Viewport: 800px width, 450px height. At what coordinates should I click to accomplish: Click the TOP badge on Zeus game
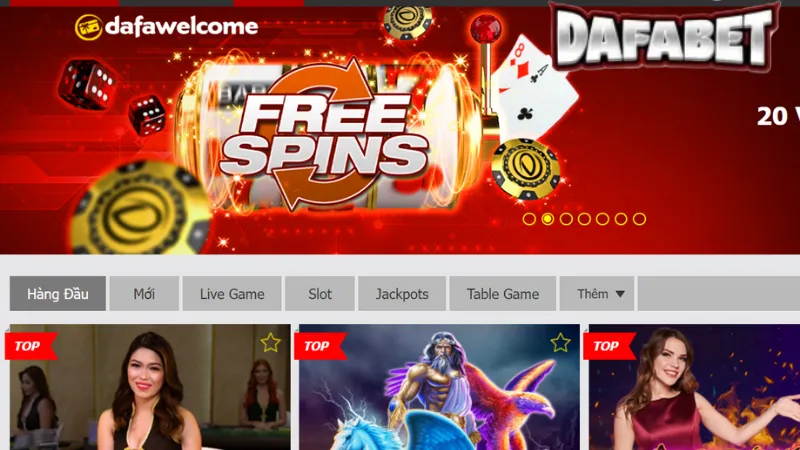(320, 346)
